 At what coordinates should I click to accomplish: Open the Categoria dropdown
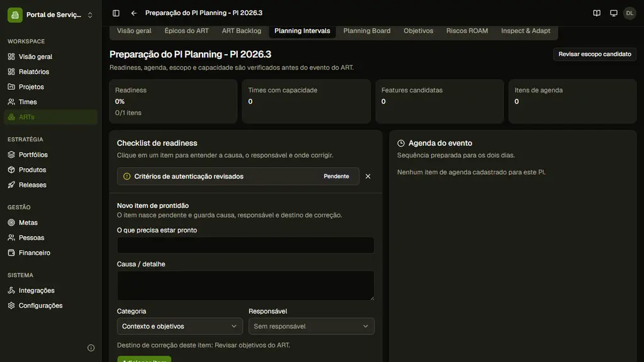coord(179,326)
